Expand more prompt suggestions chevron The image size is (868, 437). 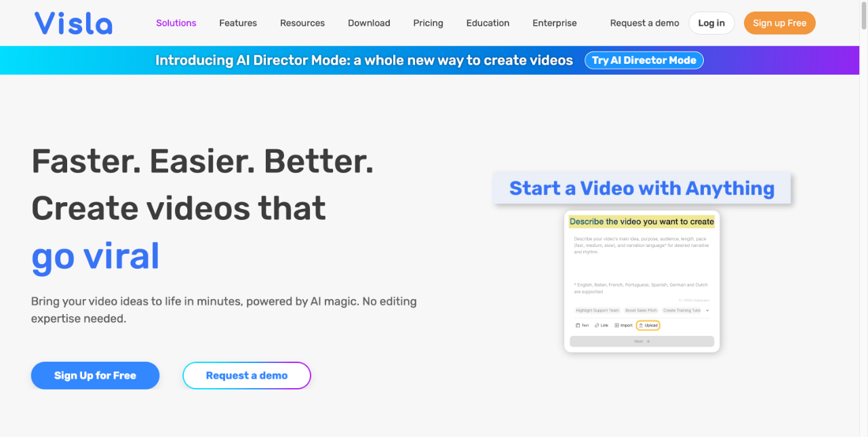(x=707, y=310)
